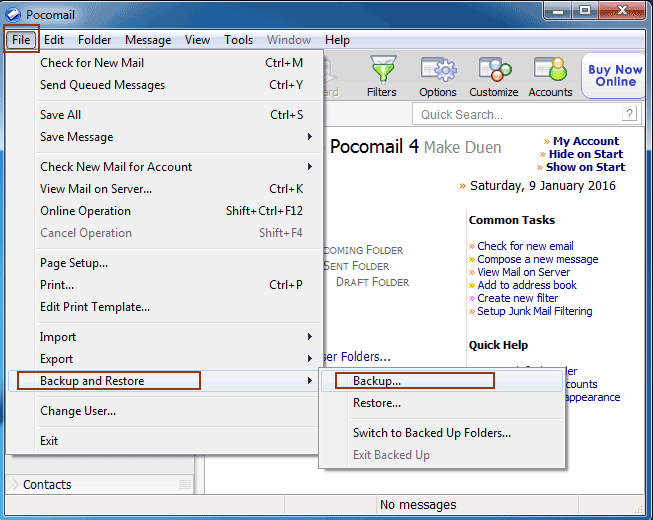
Task: Open the Help menu
Action: [337, 40]
